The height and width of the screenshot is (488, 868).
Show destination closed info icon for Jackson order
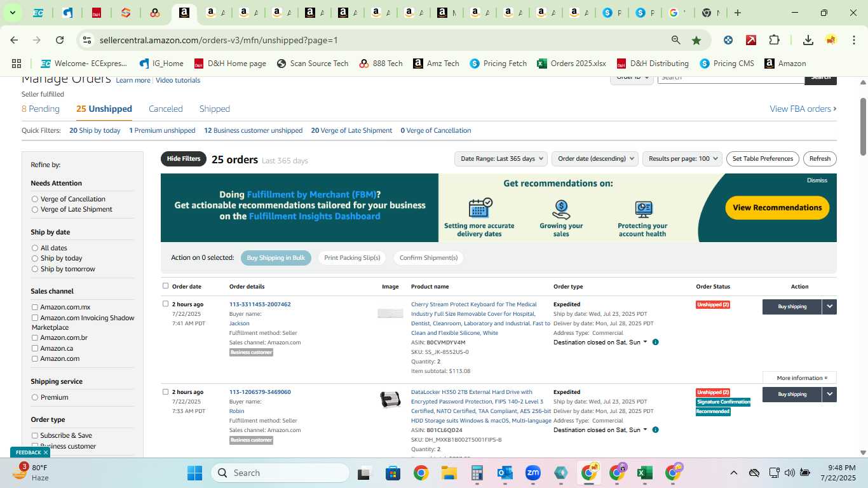click(655, 342)
